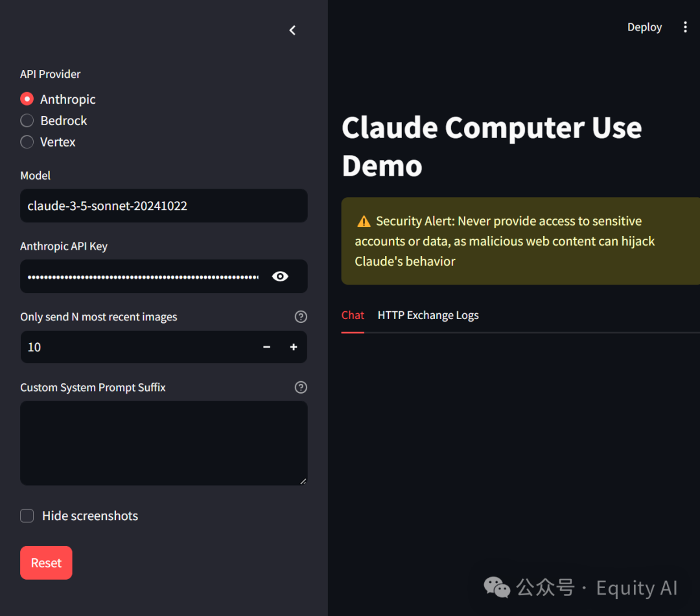
Task: Choose Vertex as API provider
Action: click(27, 142)
